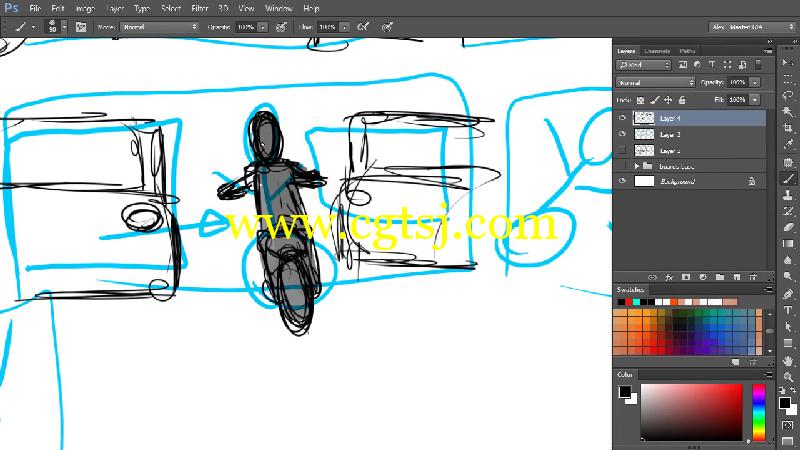This screenshot has height=450, width=800.
Task: Select the Healing Brush tool
Action: pos(788,162)
